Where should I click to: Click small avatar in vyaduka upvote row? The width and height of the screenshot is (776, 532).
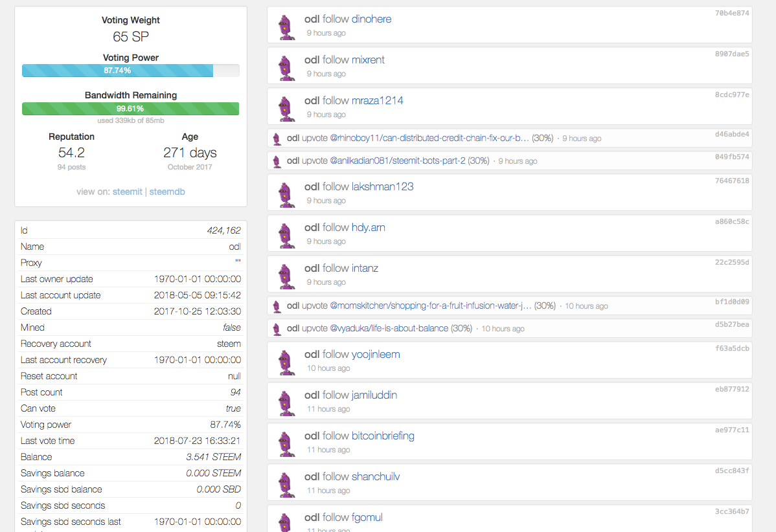(x=277, y=329)
